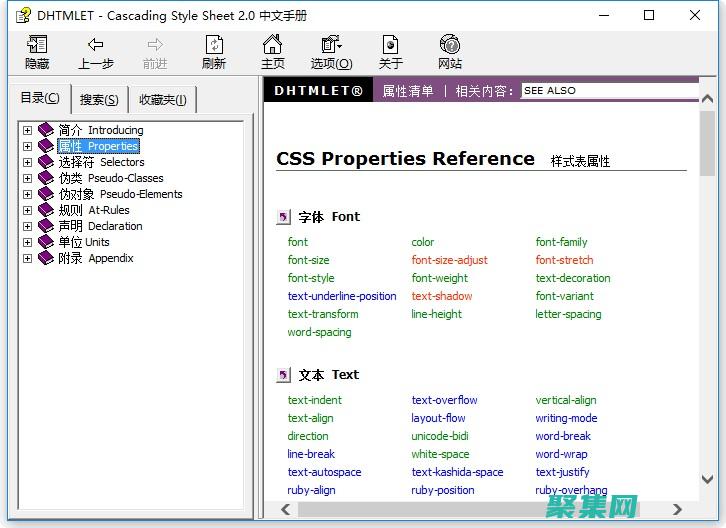Switch to the 搜索(S) tab

click(x=99, y=99)
